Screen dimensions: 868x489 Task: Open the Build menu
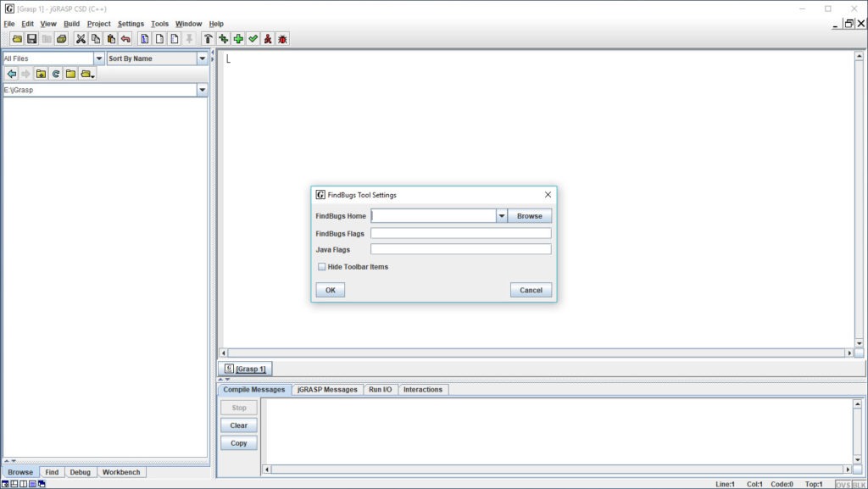tap(71, 24)
